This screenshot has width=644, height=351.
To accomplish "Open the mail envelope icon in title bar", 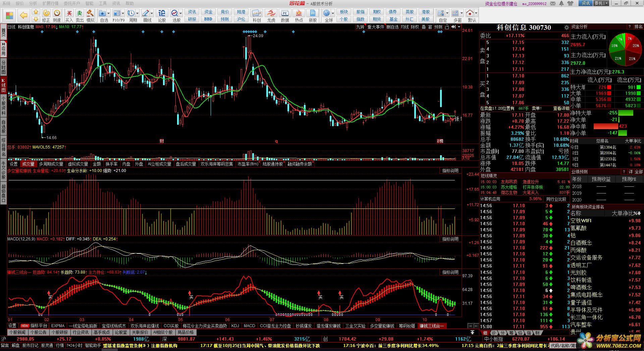I will tap(553, 3).
